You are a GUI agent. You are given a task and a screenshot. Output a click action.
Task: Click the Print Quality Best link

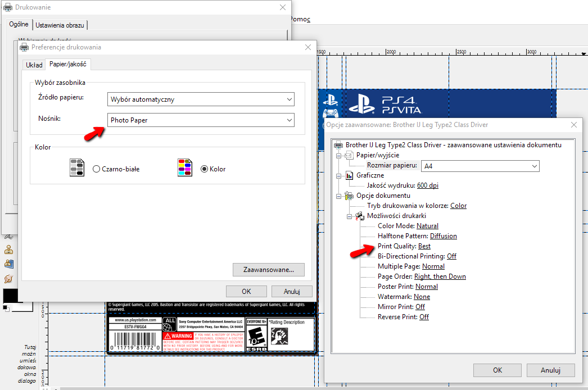tap(424, 246)
